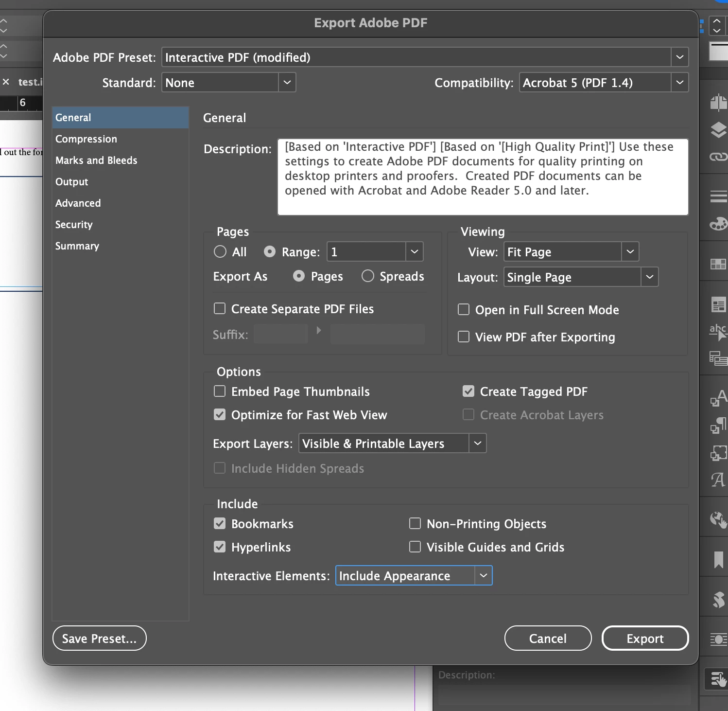The width and height of the screenshot is (728, 711).
Task: Switch to the Compression settings
Action: click(121, 139)
